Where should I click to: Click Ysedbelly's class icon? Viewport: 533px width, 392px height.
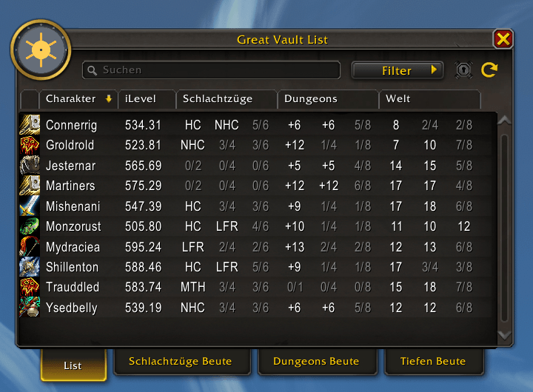tap(30, 308)
